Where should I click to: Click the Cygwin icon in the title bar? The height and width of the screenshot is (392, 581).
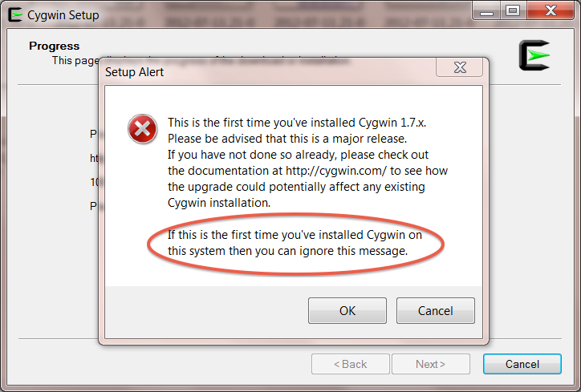pos(15,15)
